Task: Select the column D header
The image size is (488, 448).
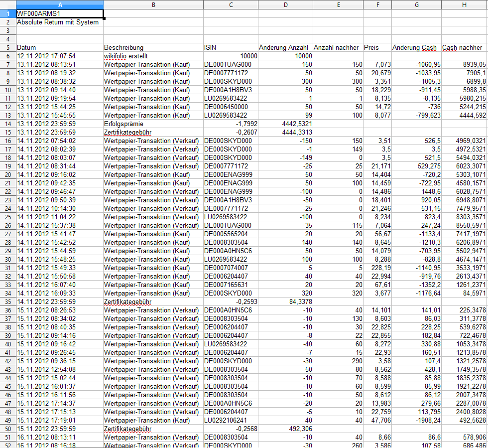Action: [x=285, y=4]
